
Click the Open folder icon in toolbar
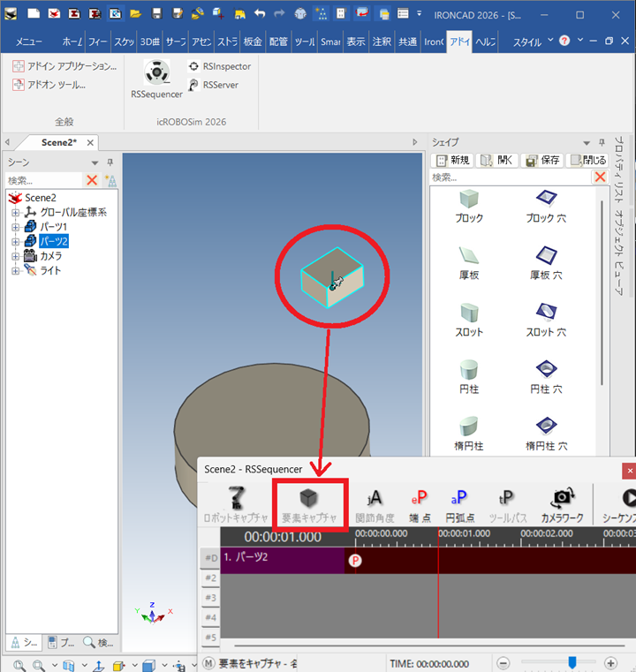136,14
